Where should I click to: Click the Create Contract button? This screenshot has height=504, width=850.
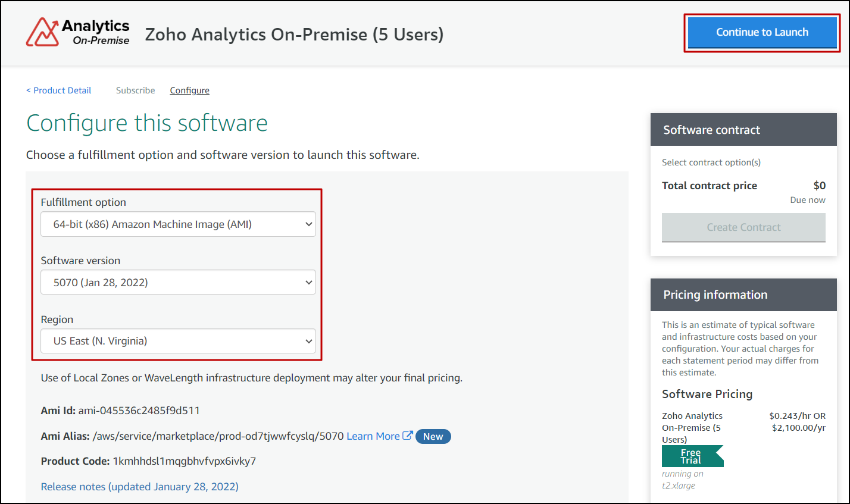coord(743,227)
